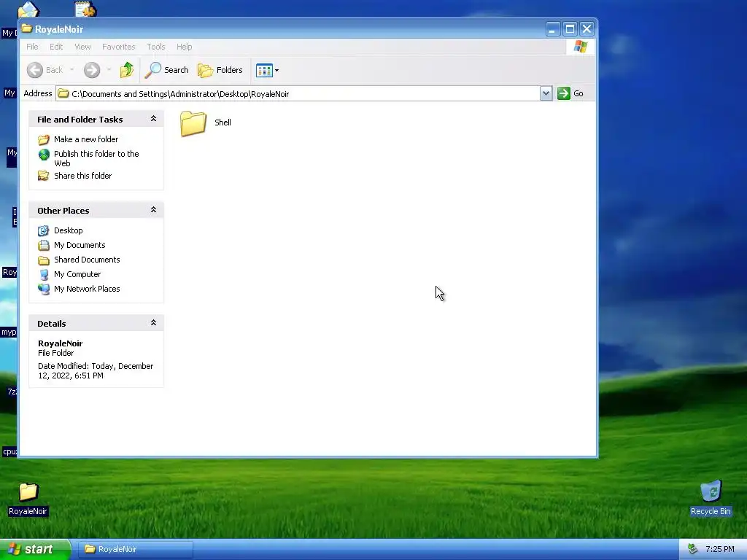This screenshot has width=747, height=560.
Task: Click Share this folder link
Action: 83,176
